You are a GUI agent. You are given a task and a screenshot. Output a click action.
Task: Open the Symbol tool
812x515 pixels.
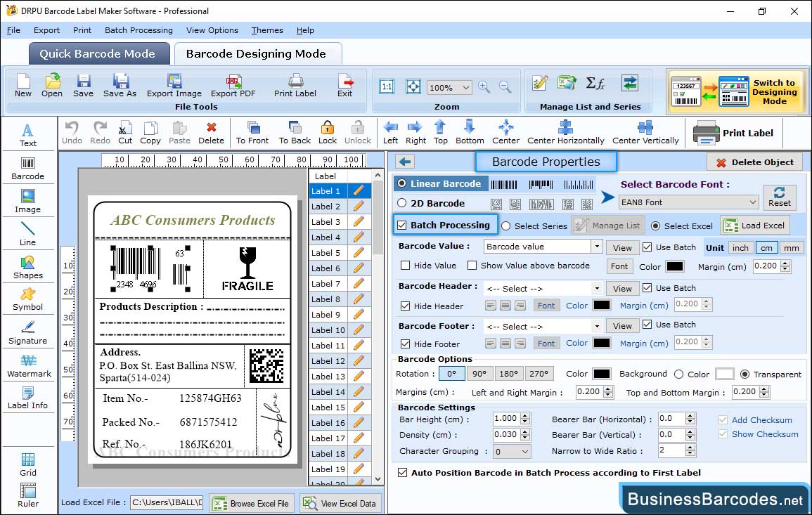tap(28, 300)
